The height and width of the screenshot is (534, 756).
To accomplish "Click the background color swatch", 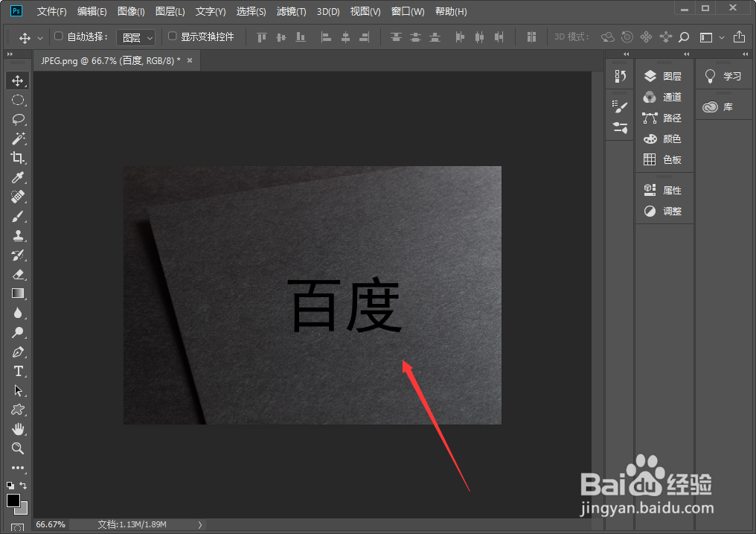I will [x=22, y=509].
